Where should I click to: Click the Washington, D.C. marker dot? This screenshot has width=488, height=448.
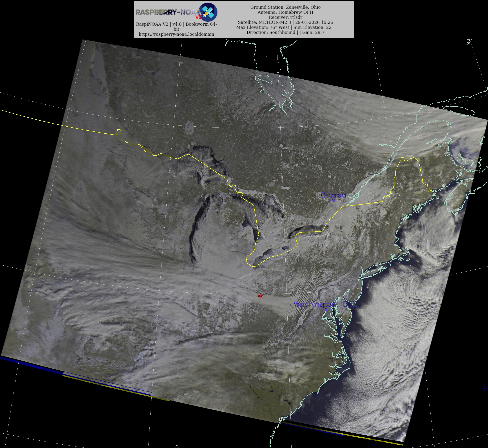(x=326, y=310)
